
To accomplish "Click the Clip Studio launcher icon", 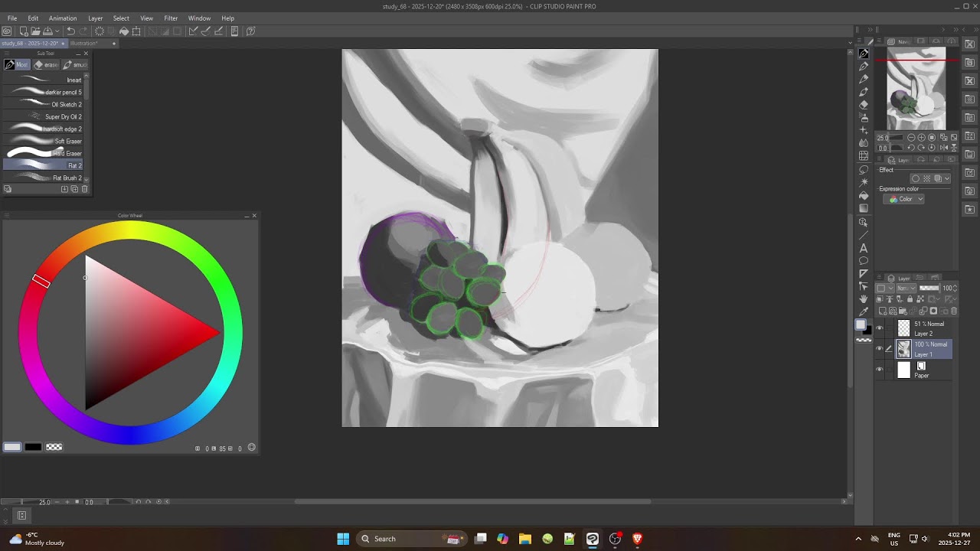I will click(6, 31).
